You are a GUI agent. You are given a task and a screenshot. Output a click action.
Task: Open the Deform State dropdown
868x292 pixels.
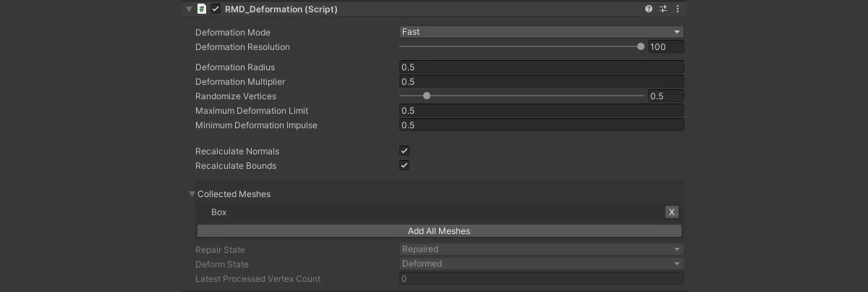(541, 264)
